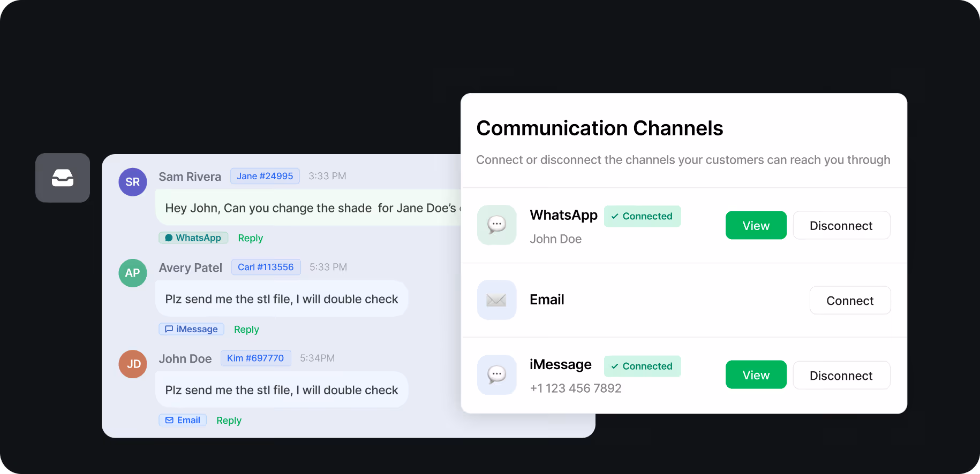View the WhatsApp channel
980x474 pixels.
[x=756, y=225]
